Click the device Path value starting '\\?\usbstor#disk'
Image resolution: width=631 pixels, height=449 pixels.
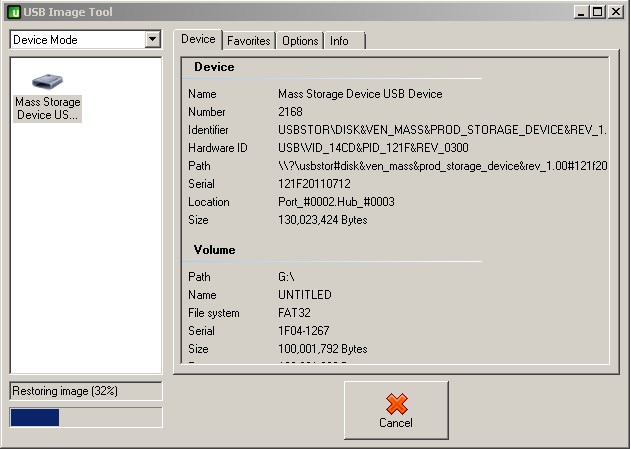tap(442, 166)
